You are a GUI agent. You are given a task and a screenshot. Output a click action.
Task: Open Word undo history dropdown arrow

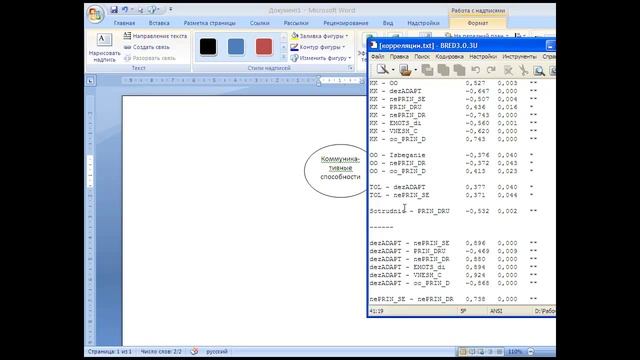(132, 9)
